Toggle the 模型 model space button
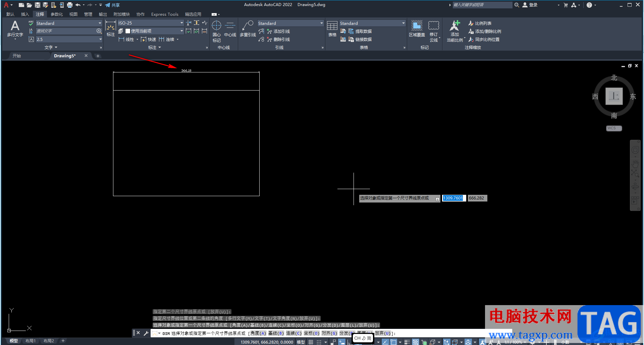 pos(301,342)
